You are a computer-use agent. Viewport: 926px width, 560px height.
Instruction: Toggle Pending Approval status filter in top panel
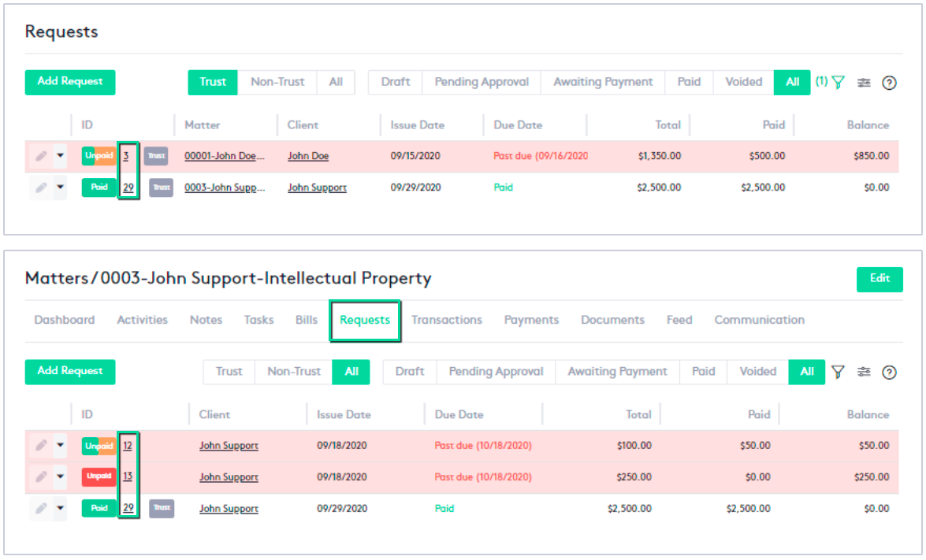pyautogui.click(x=482, y=82)
